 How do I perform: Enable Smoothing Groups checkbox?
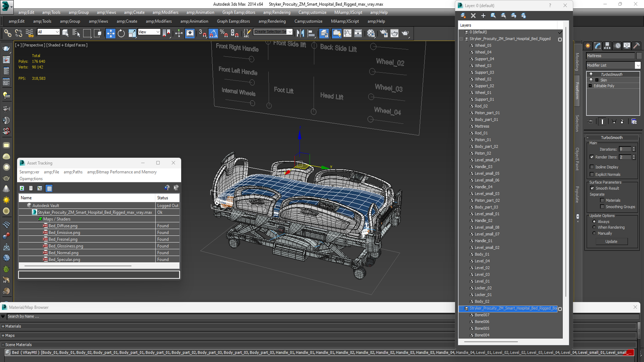[602, 207]
